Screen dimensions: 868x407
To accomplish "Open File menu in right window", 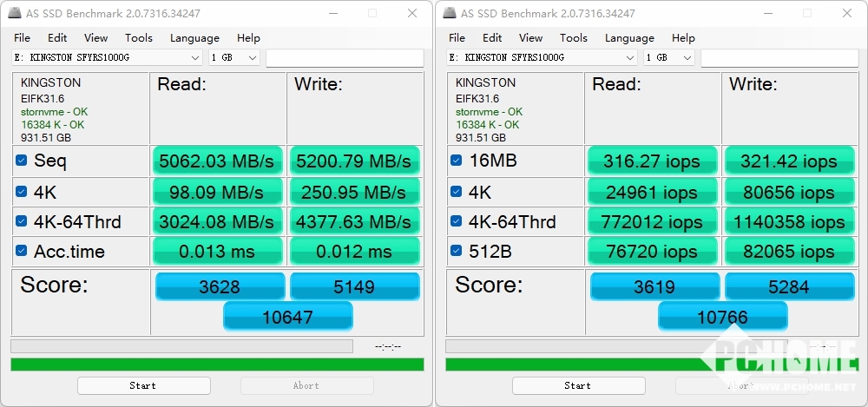I will 457,37.
